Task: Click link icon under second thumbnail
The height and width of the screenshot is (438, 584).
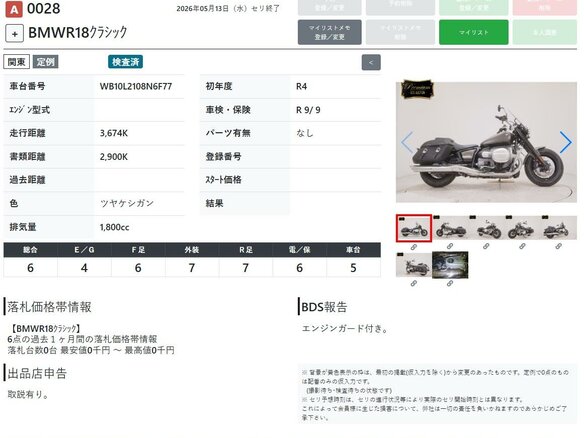Action: point(450,246)
